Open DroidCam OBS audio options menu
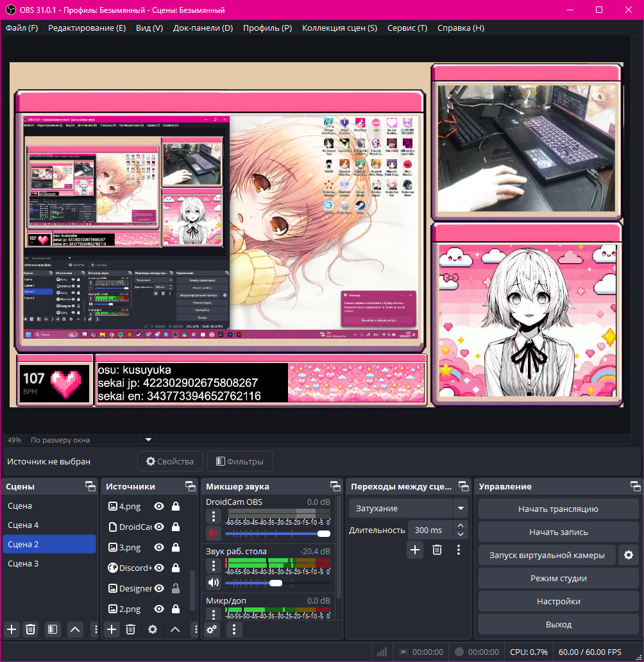The image size is (644, 662). pyautogui.click(x=214, y=516)
